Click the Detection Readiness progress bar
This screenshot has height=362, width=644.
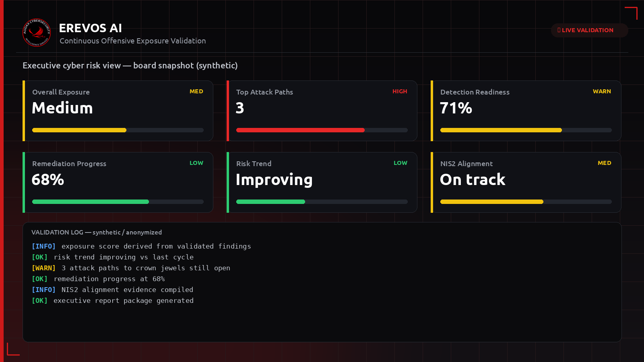tap(526, 130)
